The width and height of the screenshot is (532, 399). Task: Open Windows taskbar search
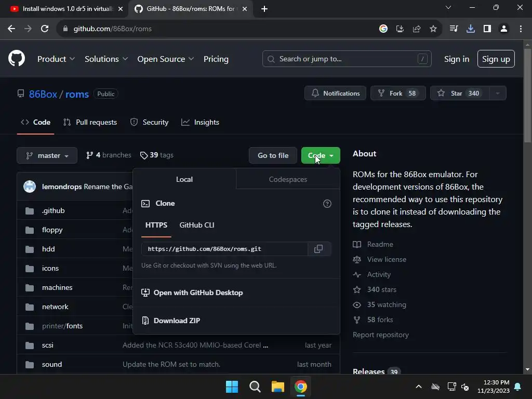point(255,387)
